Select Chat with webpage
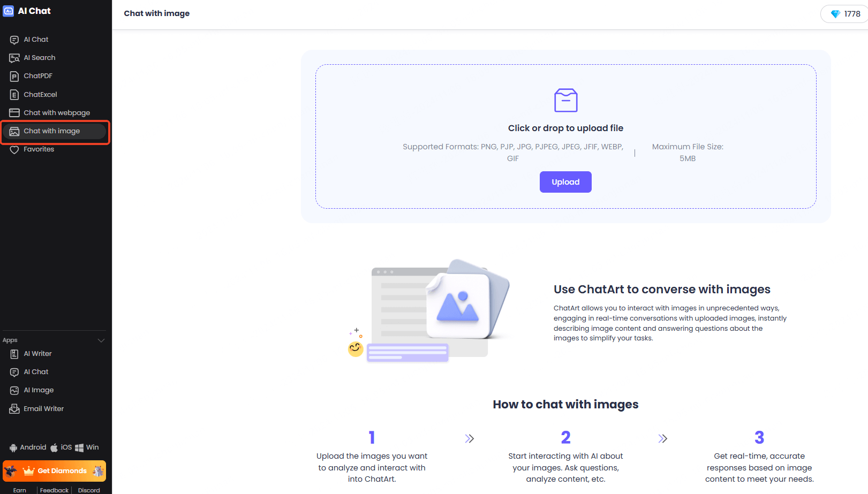Image resolution: width=868 pixels, height=494 pixels. pos(57,113)
